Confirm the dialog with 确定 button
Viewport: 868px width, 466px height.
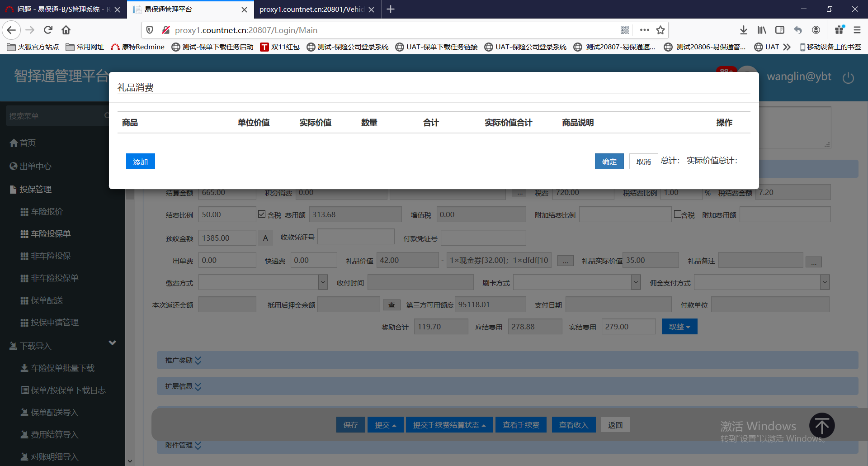[609, 162]
